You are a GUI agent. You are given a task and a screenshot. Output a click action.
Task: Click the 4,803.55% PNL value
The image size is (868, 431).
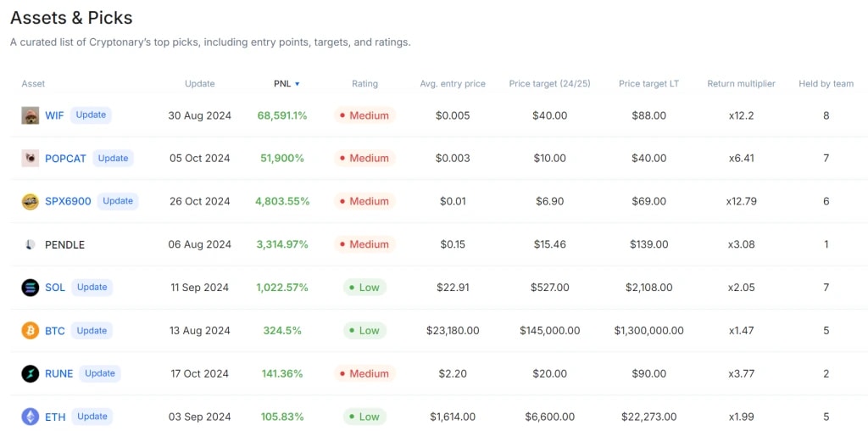(282, 201)
